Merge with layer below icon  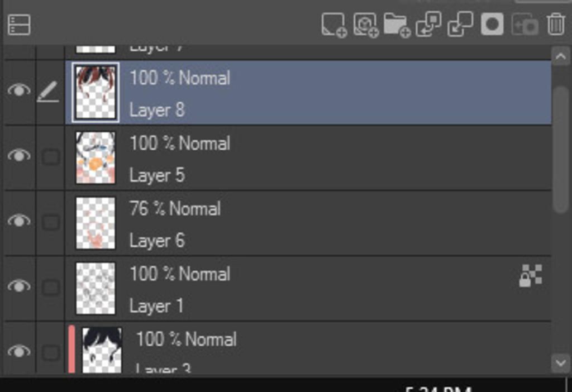point(460,25)
